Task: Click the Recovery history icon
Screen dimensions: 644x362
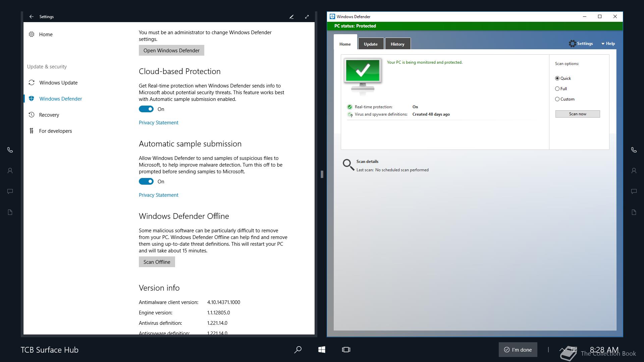Action: (x=31, y=115)
